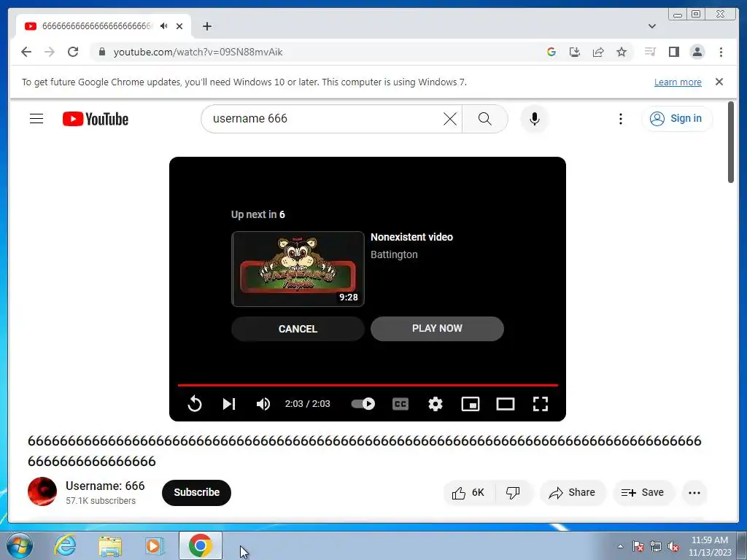The image size is (747, 560).
Task: Mute tab via speaker icon
Action: point(164,26)
